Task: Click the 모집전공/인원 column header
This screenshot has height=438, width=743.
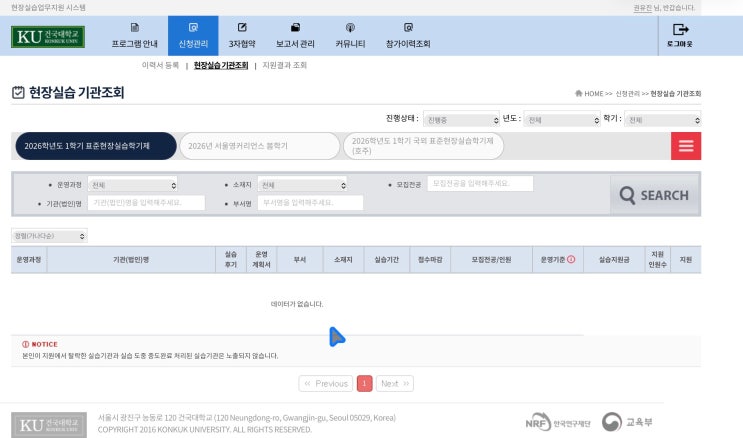Action: (491, 260)
